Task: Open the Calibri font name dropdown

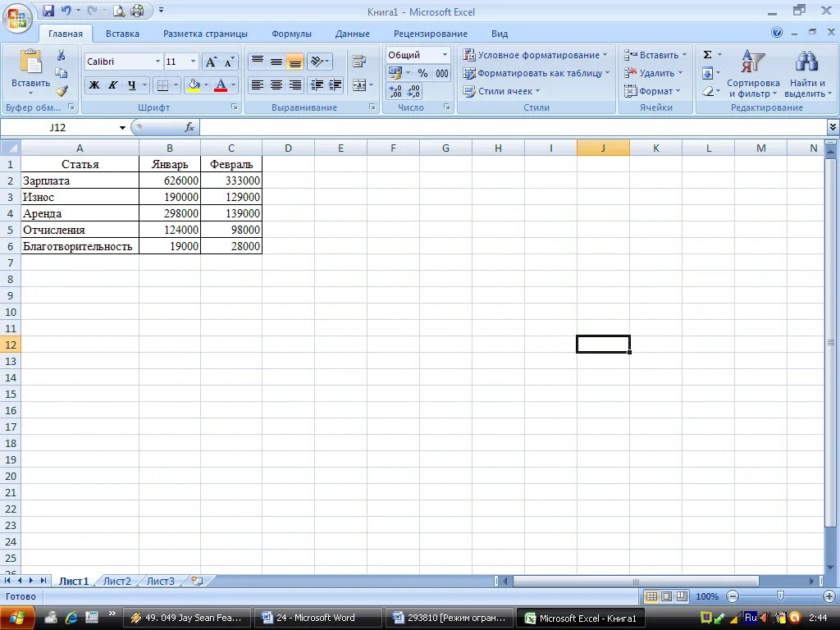Action: [x=157, y=62]
